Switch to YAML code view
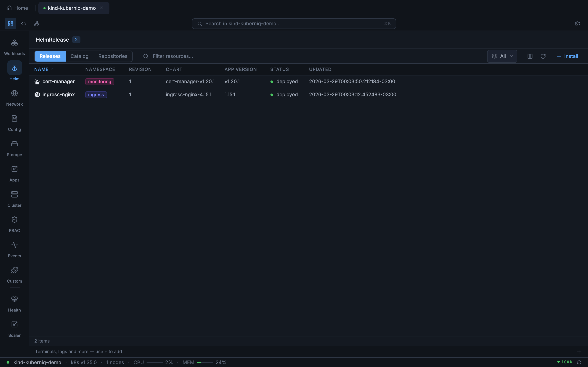The image size is (588, 367). pos(23,23)
